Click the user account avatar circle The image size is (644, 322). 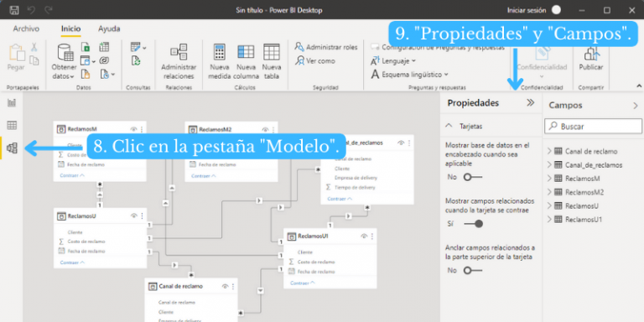coord(556,10)
